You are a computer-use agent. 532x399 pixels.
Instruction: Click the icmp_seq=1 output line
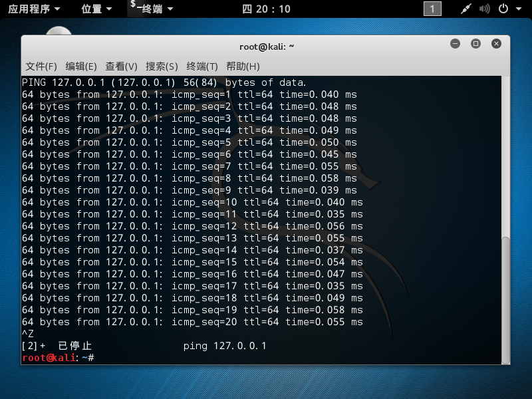(x=190, y=94)
